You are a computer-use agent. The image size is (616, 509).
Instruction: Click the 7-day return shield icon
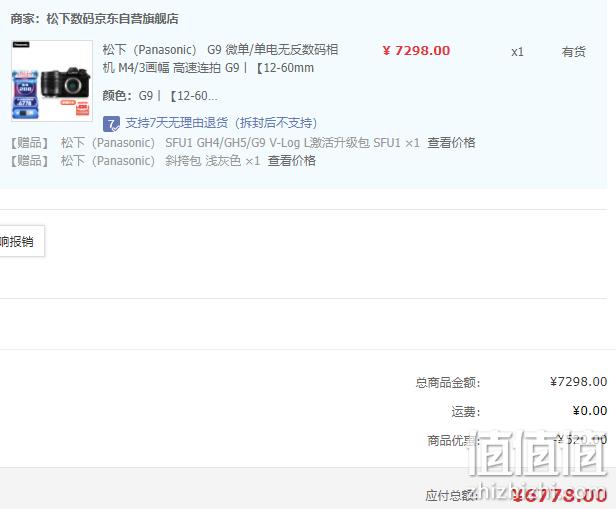point(111,124)
